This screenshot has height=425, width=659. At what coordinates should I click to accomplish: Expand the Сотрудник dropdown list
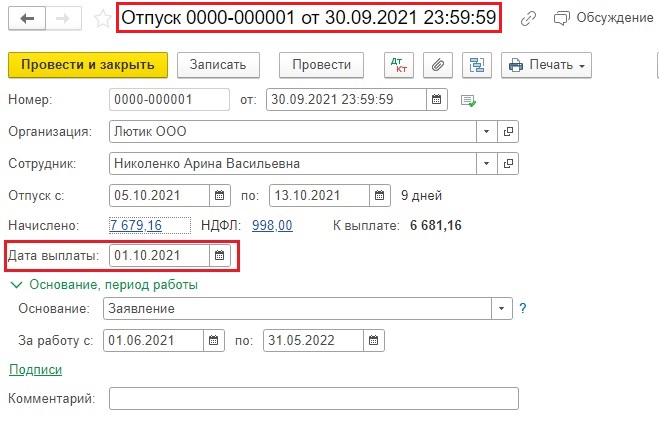487,164
